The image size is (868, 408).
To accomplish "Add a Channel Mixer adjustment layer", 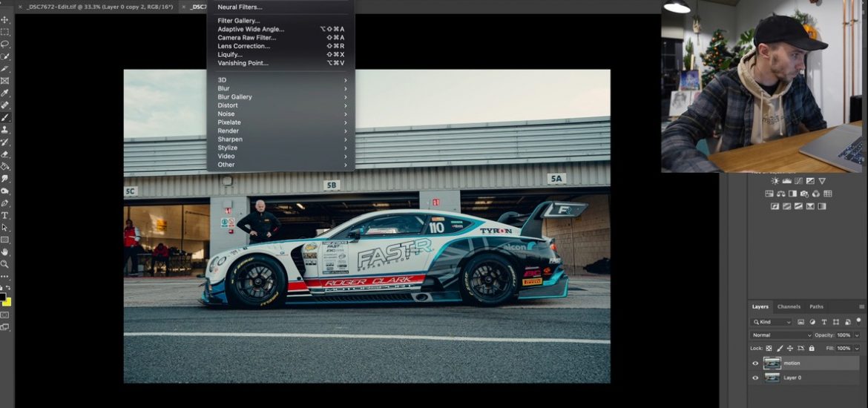I will (x=816, y=194).
